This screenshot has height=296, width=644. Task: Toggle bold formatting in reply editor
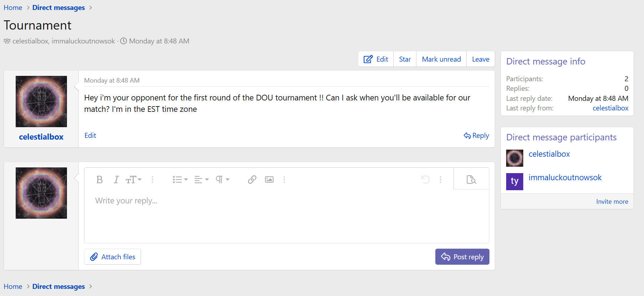[x=100, y=180]
